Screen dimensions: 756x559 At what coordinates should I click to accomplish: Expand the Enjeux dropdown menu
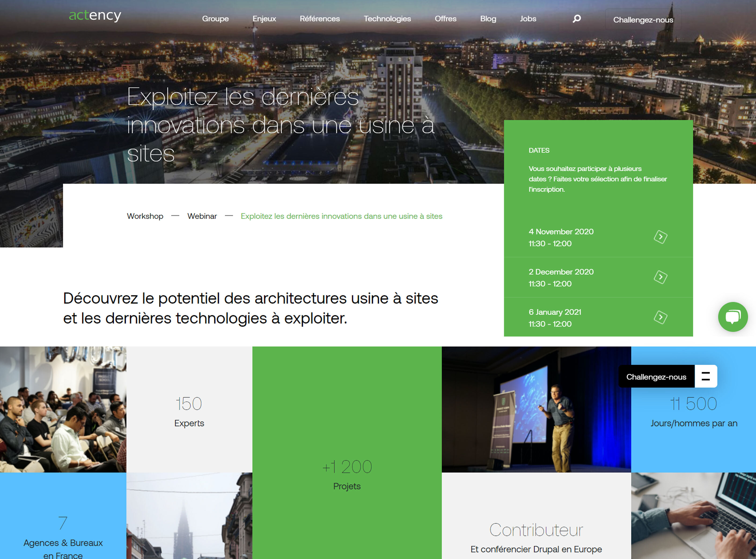(x=263, y=19)
